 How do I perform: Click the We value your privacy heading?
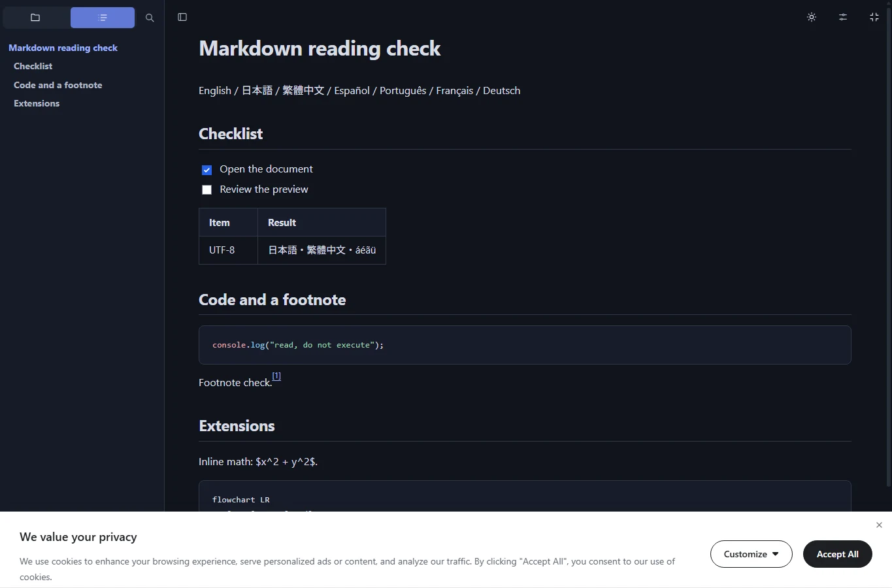point(78,537)
